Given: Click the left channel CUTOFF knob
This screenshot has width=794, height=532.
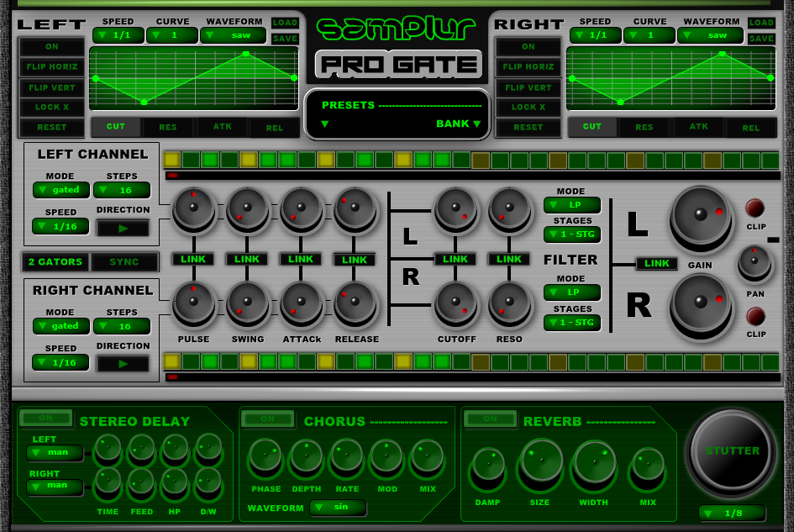Looking at the screenshot, I should (x=455, y=208).
